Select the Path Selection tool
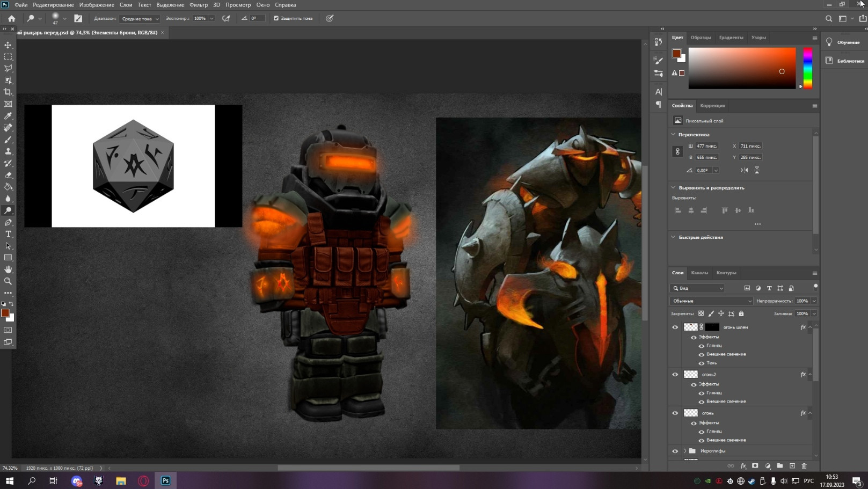Screen dimensions: 868x489 (x=8, y=246)
